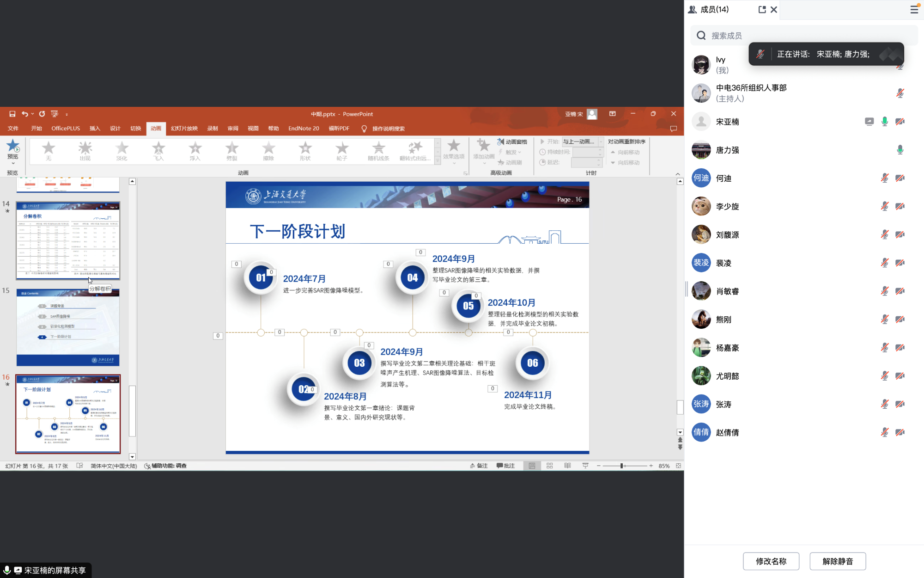Mute 唐力强's active microphone

(x=899, y=150)
